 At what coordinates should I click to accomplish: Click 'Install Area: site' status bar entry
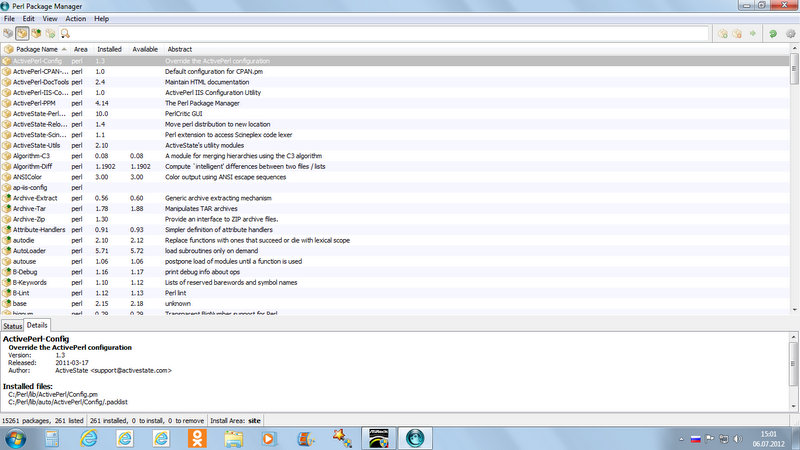click(x=235, y=421)
